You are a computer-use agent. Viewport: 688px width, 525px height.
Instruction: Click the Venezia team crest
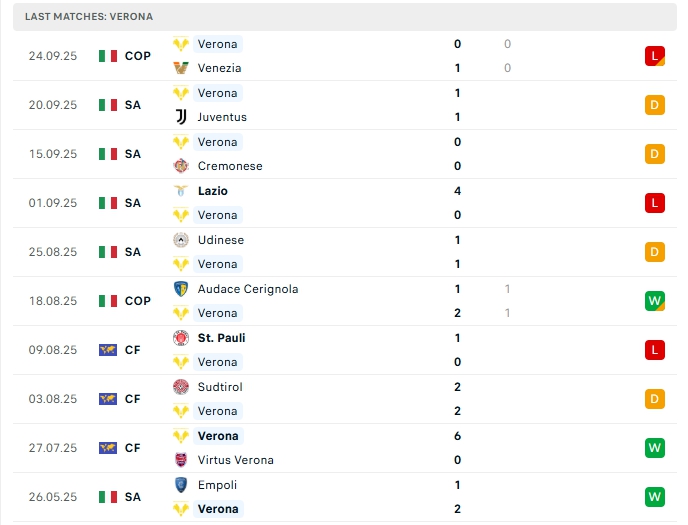click(x=181, y=68)
